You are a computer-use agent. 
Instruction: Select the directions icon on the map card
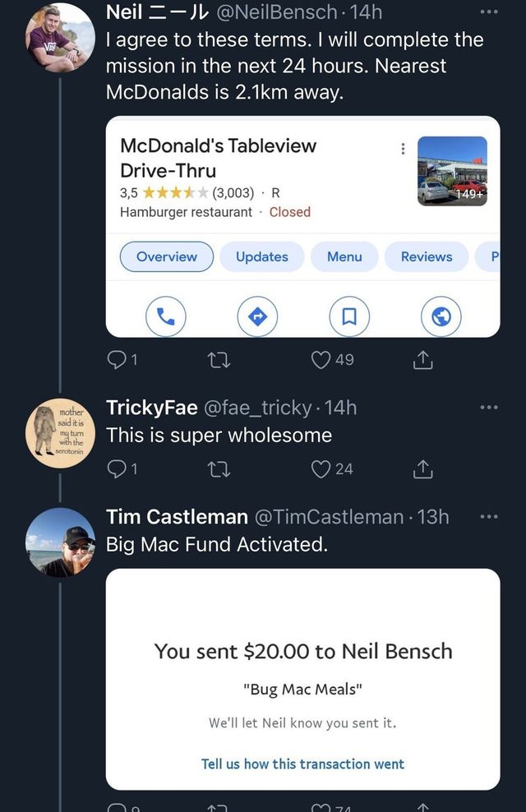258,316
